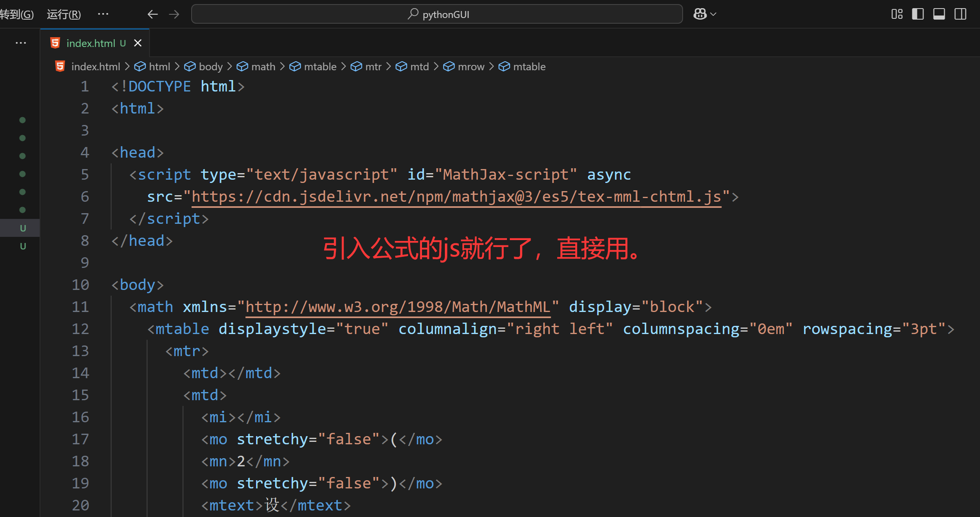Toggle the primary side bar

pyautogui.click(x=917, y=14)
